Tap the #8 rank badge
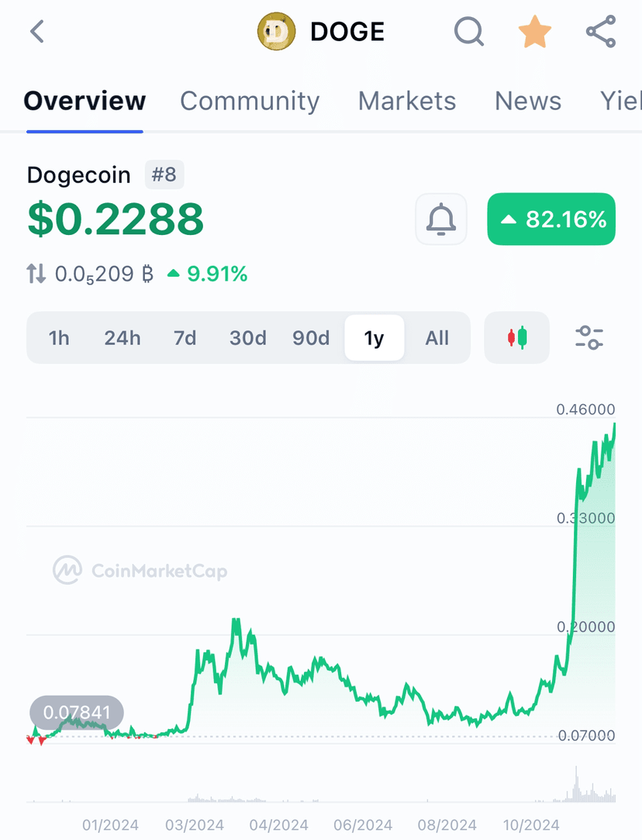Viewport: 642px width, 840px height. (164, 175)
